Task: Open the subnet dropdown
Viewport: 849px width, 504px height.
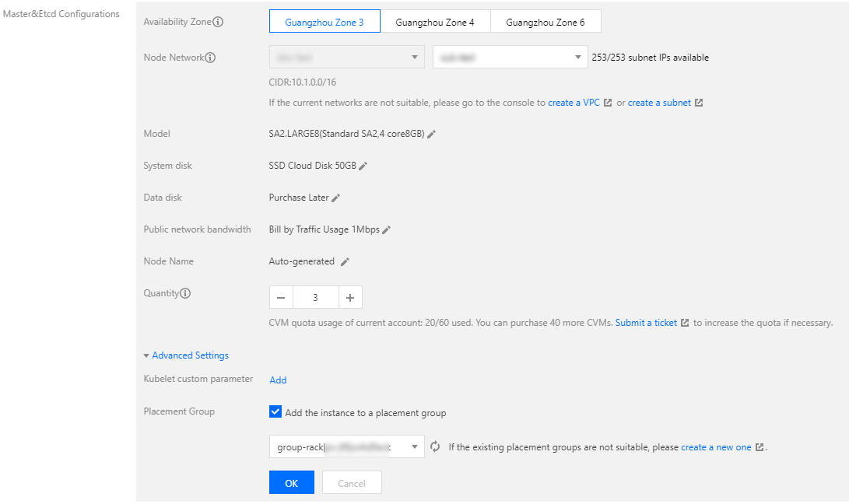Action: tap(510, 57)
